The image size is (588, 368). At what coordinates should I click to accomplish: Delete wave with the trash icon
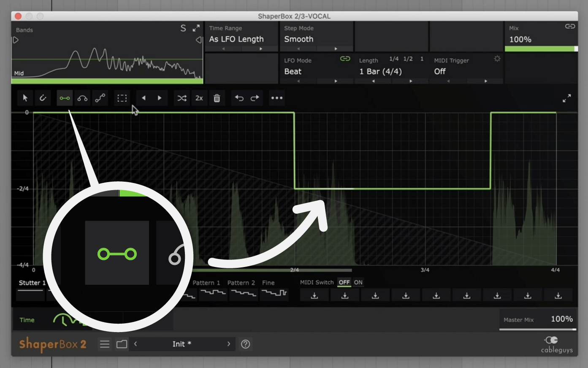[217, 98]
